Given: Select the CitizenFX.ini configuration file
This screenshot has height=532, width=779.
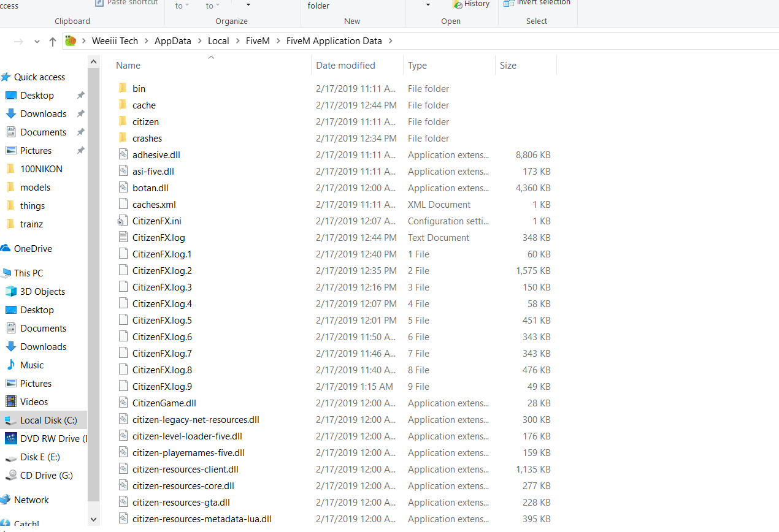Looking at the screenshot, I should click(x=156, y=221).
